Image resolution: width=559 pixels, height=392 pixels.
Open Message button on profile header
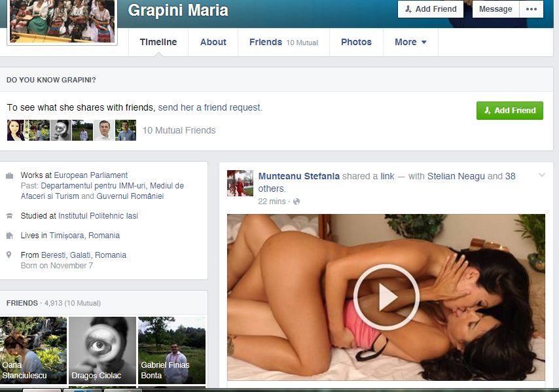[x=496, y=9]
